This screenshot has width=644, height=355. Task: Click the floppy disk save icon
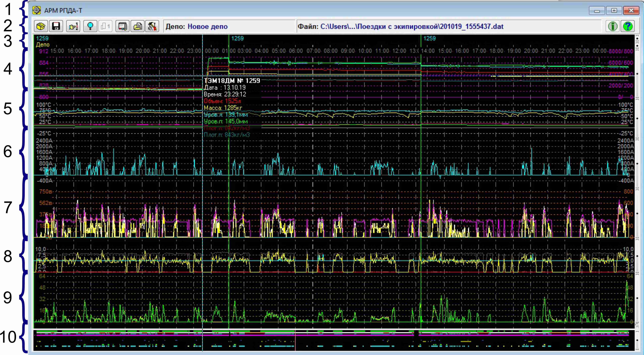(56, 26)
